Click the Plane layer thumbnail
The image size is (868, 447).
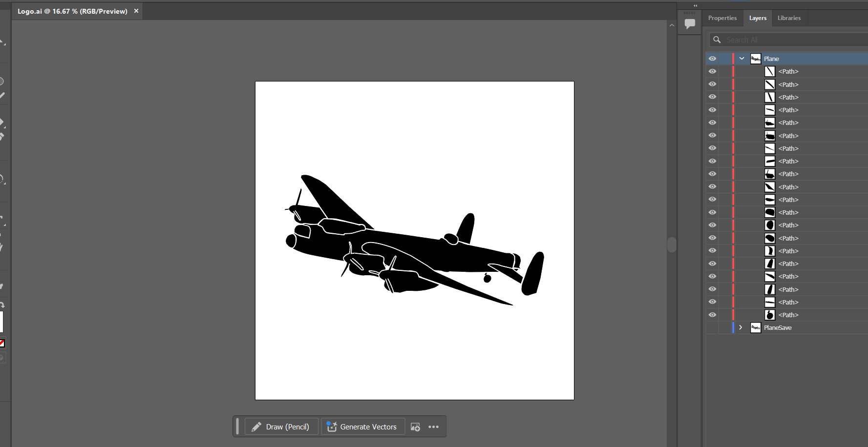tap(755, 59)
